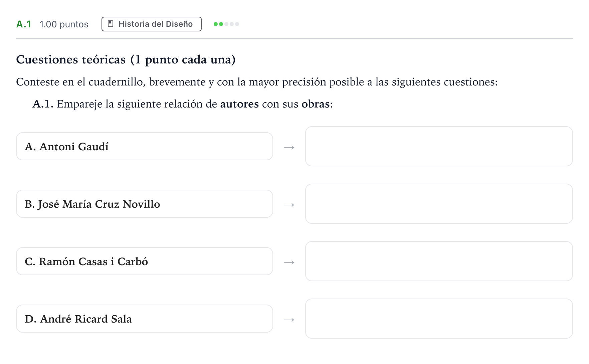This screenshot has width=589, height=364.
Task: Click the answer box for André Ricard Sala
Action: pos(439,319)
